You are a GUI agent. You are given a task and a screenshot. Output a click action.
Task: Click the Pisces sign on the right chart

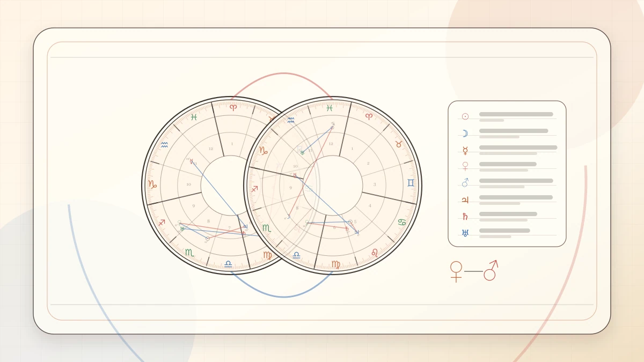330,108
